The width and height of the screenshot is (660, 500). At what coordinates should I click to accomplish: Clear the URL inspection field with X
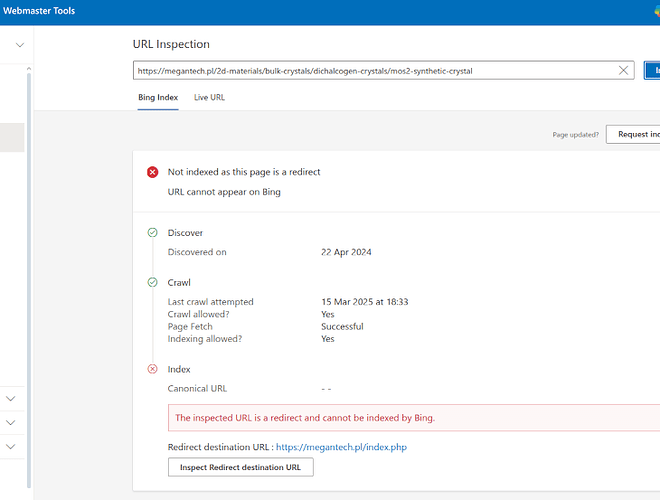click(623, 70)
